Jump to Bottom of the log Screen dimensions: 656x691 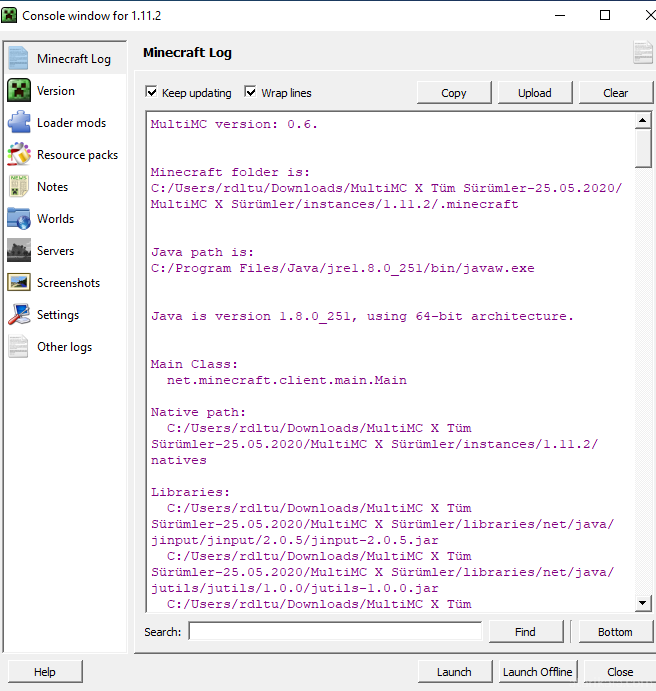coord(615,632)
